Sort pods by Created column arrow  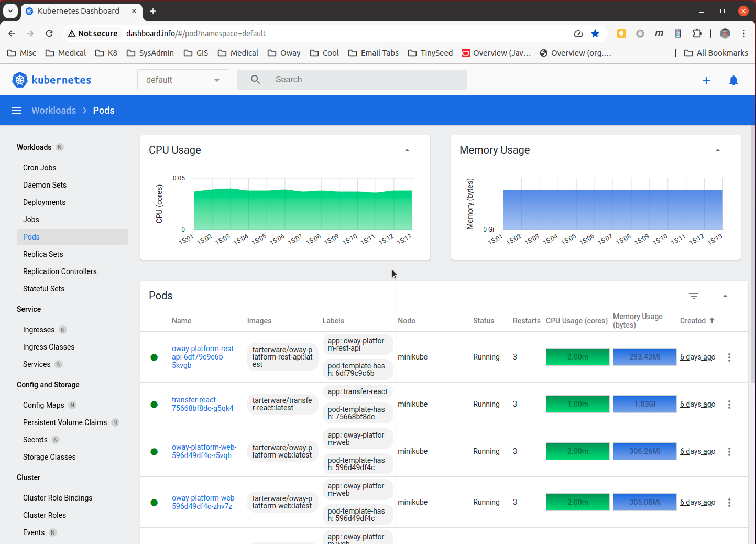point(711,321)
